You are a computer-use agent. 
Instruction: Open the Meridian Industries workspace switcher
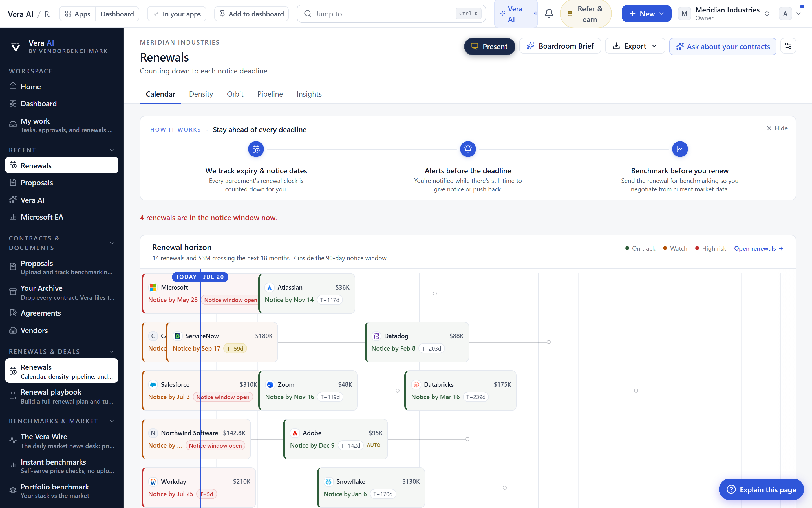pyautogui.click(x=724, y=14)
